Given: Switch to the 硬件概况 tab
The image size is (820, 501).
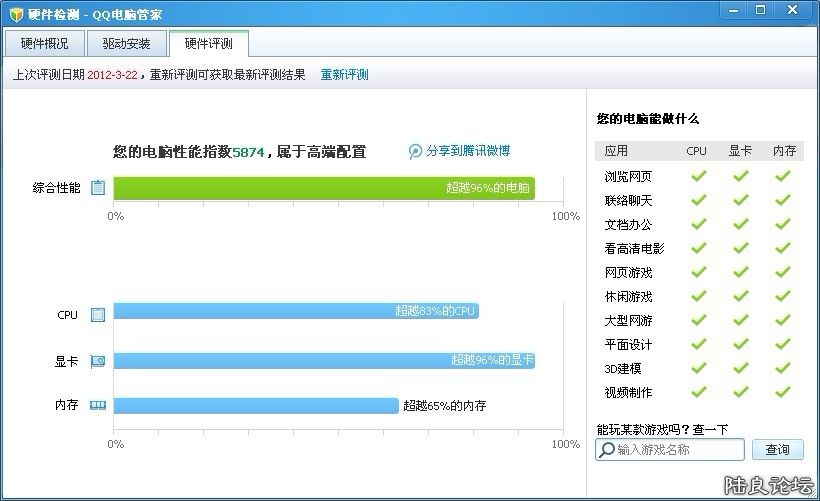Looking at the screenshot, I should 44,44.
